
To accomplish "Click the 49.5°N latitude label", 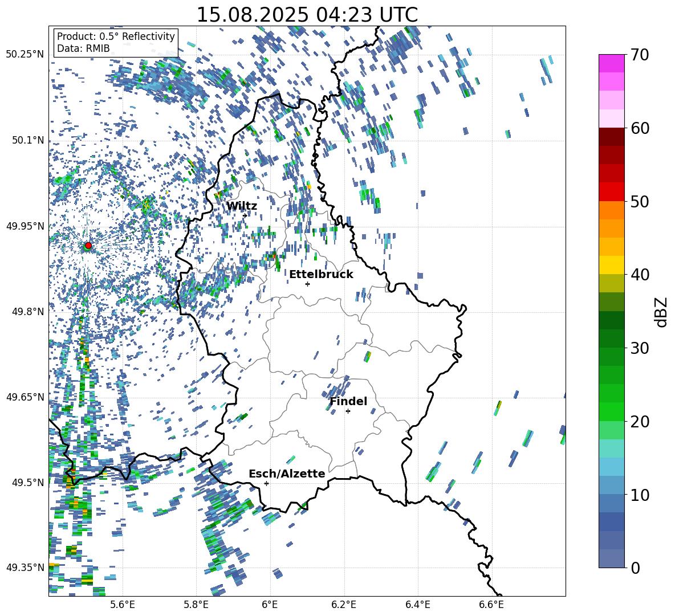I will coord(27,482).
